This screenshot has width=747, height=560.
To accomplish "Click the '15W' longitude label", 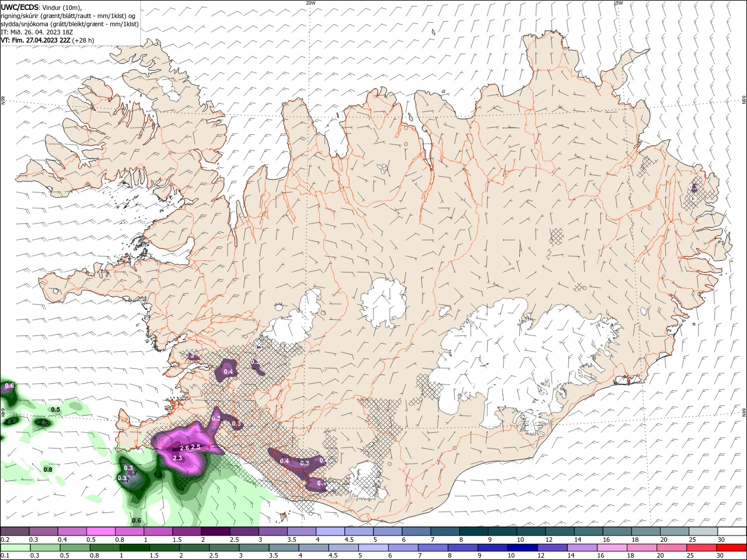I will [618, 3].
